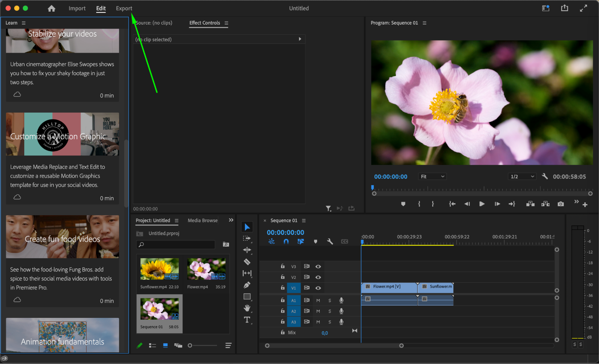Open timeline wrench display settings

pyautogui.click(x=330, y=241)
